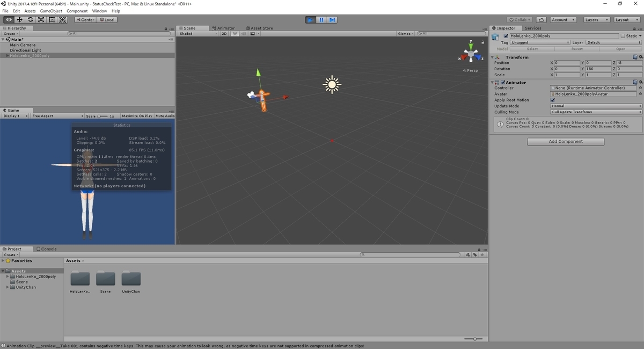Expand HoloLenko_2000poly in Hierarchy
This screenshot has width=644, height=349.
tap(8, 56)
